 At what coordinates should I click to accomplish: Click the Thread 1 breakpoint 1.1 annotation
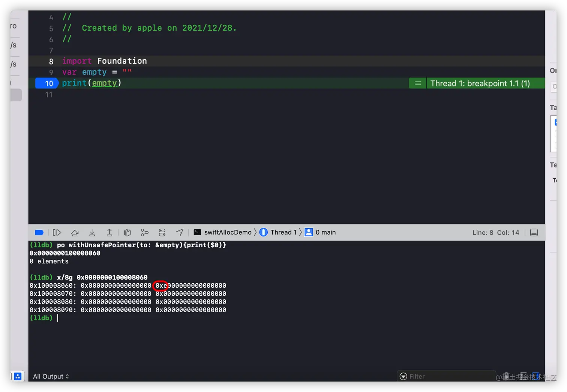pos(480,83)
